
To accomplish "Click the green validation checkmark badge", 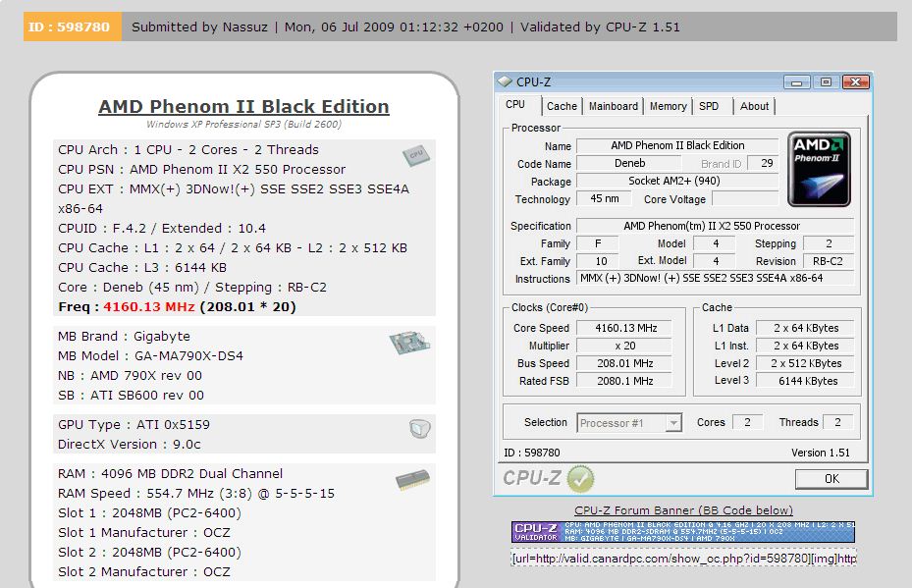I will [580, 479].
